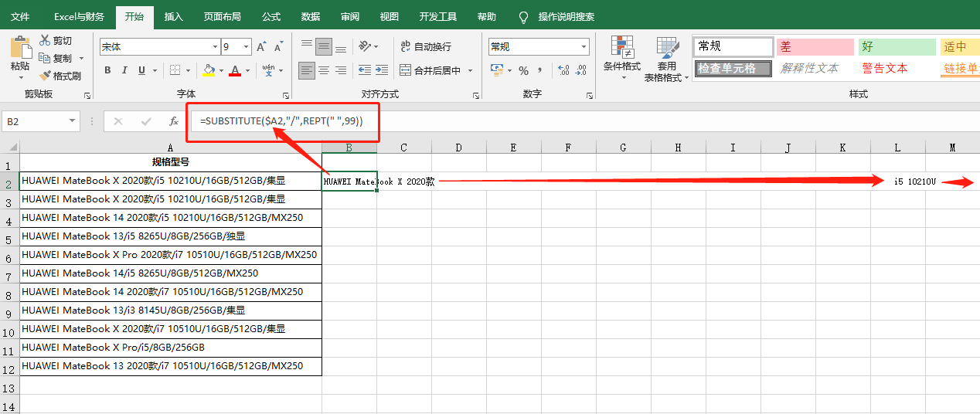The height and width of the screenshot is (414, 980).
Task: Click the accounting number format icon
Action: [x=497, y=70]
